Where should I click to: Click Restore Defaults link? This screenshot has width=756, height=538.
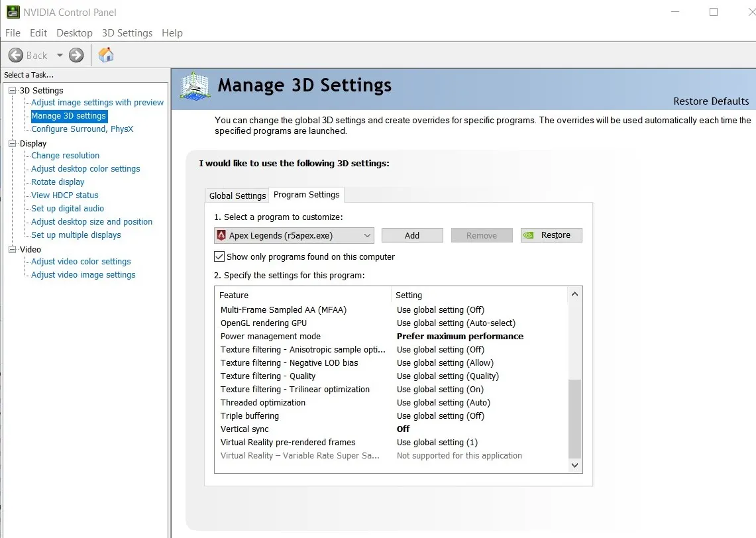pyautogui.click(x=711, y=101)
